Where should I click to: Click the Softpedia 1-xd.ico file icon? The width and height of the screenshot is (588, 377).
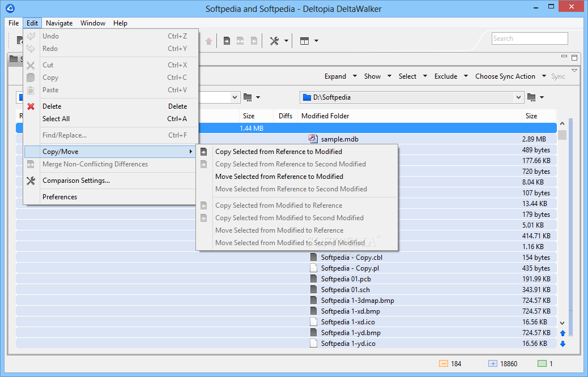[313, 322]
